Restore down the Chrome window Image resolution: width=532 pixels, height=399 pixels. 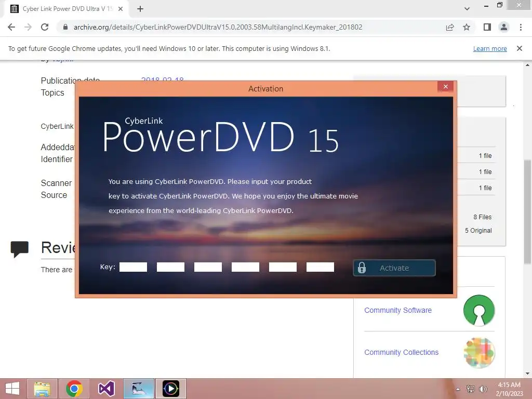click(500, 5)
